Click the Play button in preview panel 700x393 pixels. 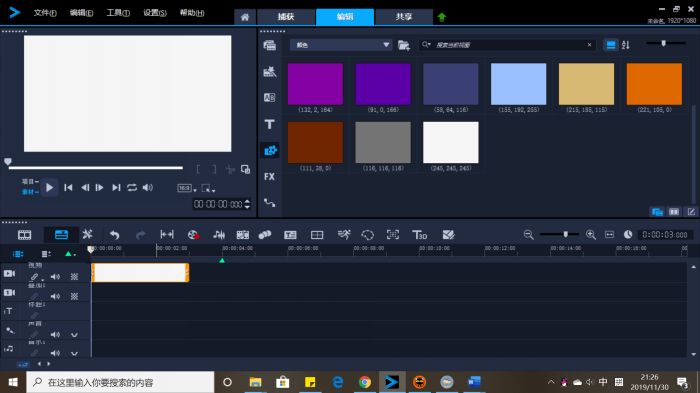50,188
